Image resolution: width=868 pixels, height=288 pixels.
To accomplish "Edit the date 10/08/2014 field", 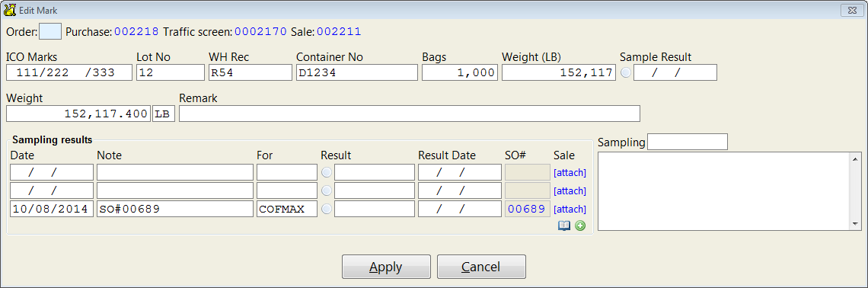I will click(52, 210).
